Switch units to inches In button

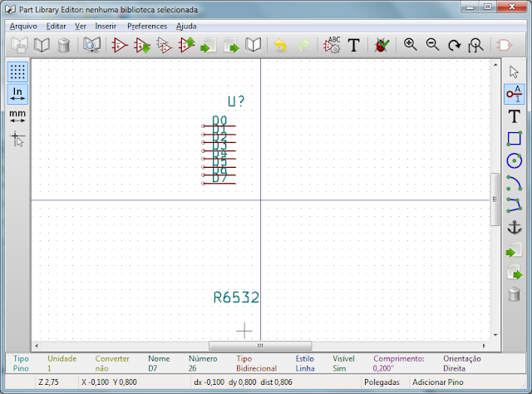point(17,94)
